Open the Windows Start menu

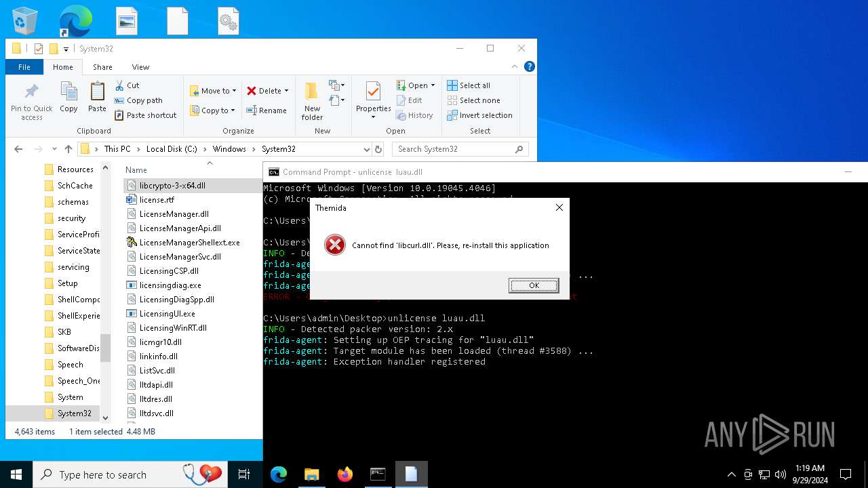16,474
